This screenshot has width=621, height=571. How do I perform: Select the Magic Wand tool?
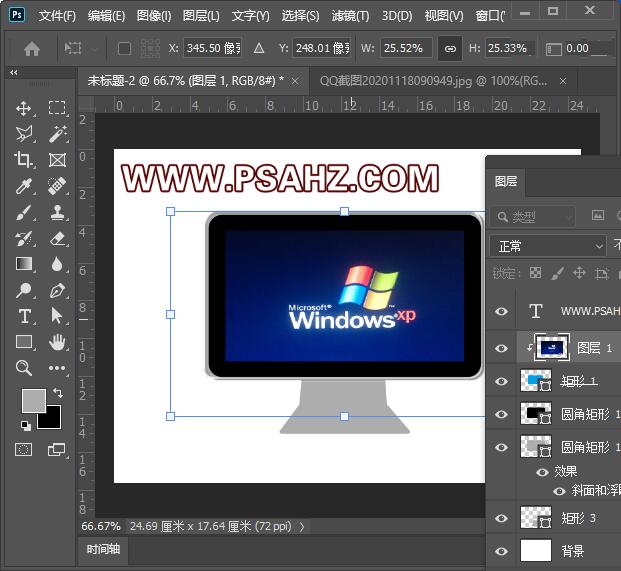click(x=57, y=134)
